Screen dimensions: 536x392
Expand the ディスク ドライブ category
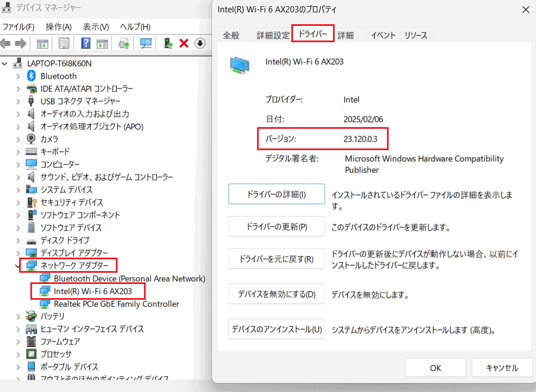click(19, 240)
